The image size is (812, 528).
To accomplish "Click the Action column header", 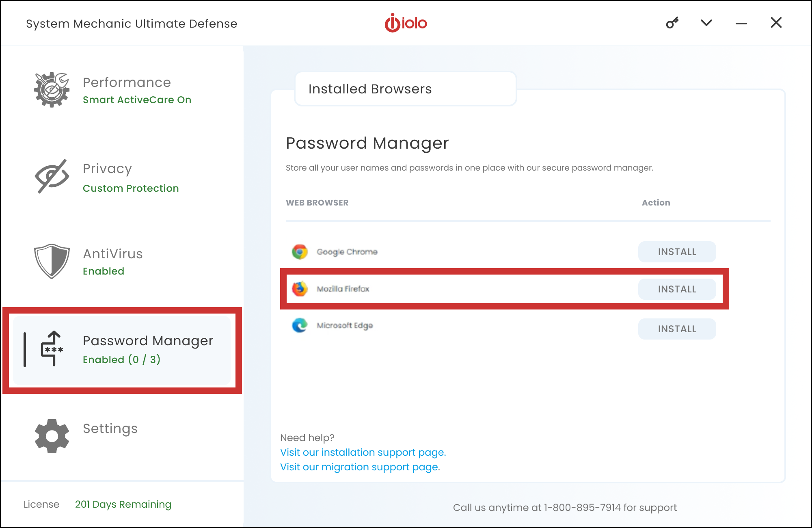I will [x=656, y=203].
